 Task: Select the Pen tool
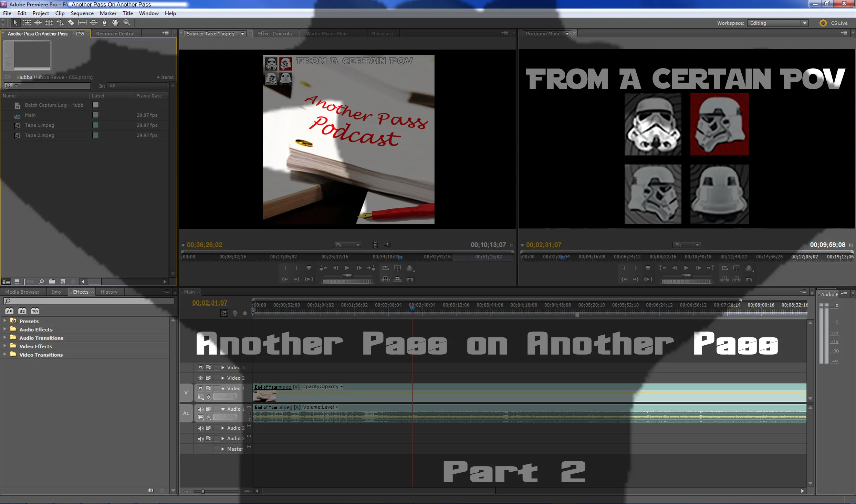pyautogui.click(x=105, y=23)
